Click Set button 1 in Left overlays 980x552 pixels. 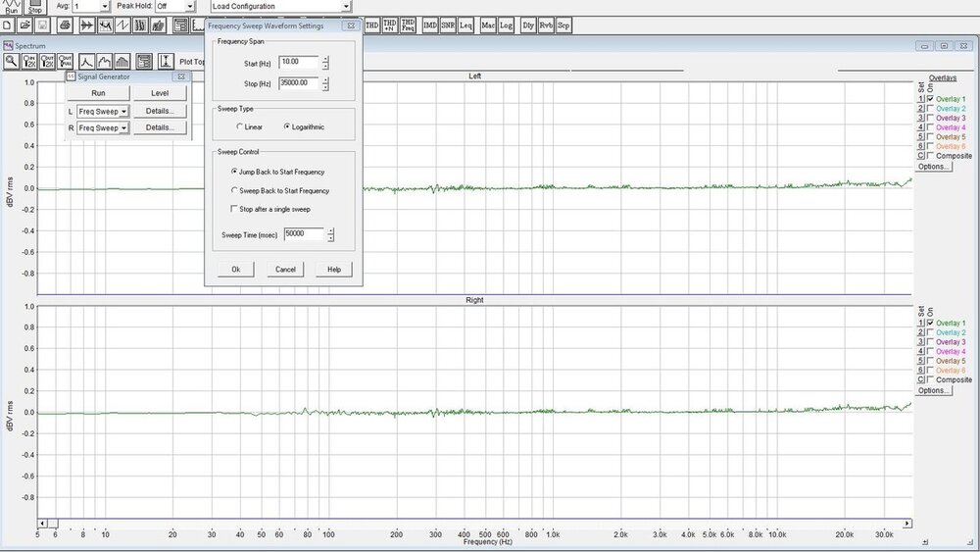920,99
